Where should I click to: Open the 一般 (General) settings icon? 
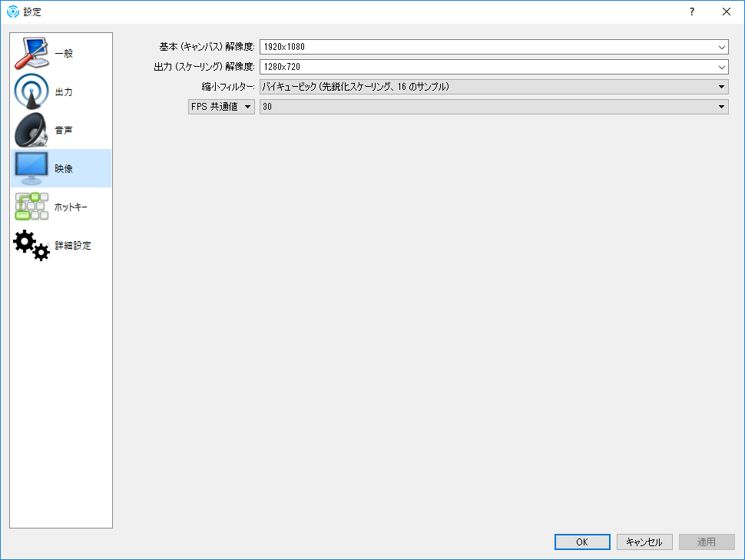tap(31, 53)
